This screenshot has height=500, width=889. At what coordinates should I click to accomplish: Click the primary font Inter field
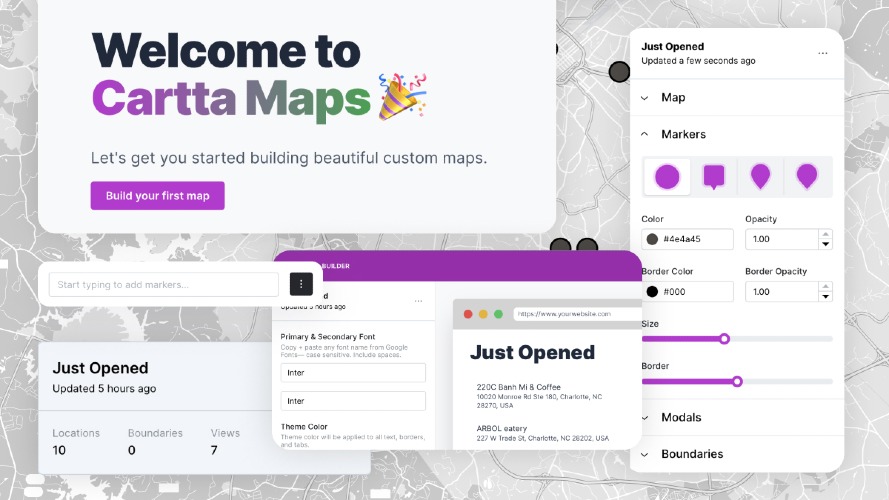pyautogui.click(x=353, y=372)
